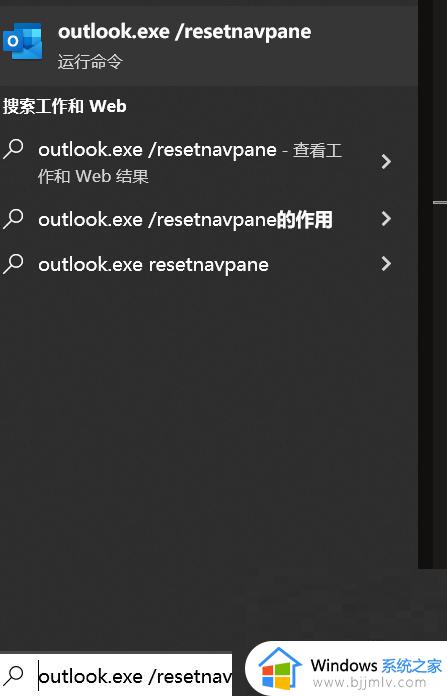Select suggestion 'outlook.exe /resetnavpane的作用'
The width and height of the screenshot is (447, 696).
pos(209,219)
